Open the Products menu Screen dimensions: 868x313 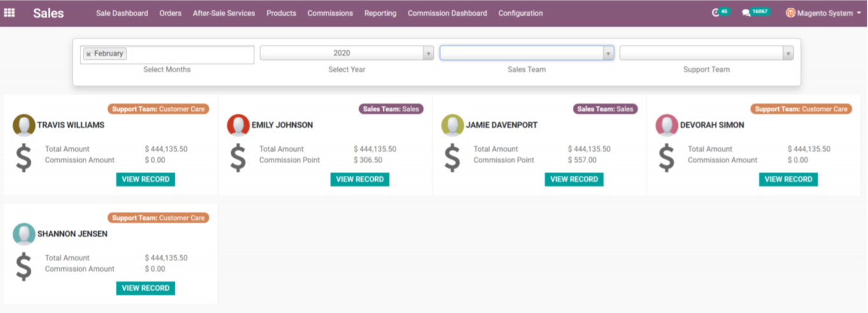pos(281,13)
